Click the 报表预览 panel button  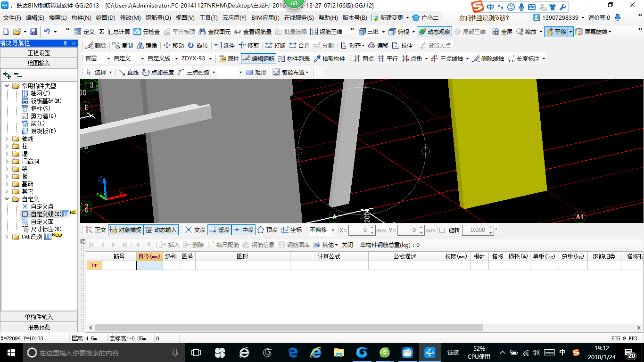point(39,327)
